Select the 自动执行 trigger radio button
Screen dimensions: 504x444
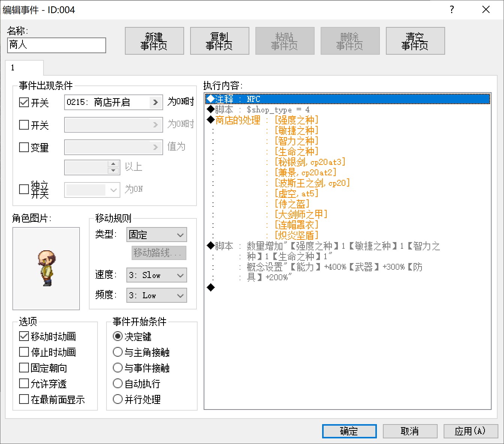[x=118, y=384]
